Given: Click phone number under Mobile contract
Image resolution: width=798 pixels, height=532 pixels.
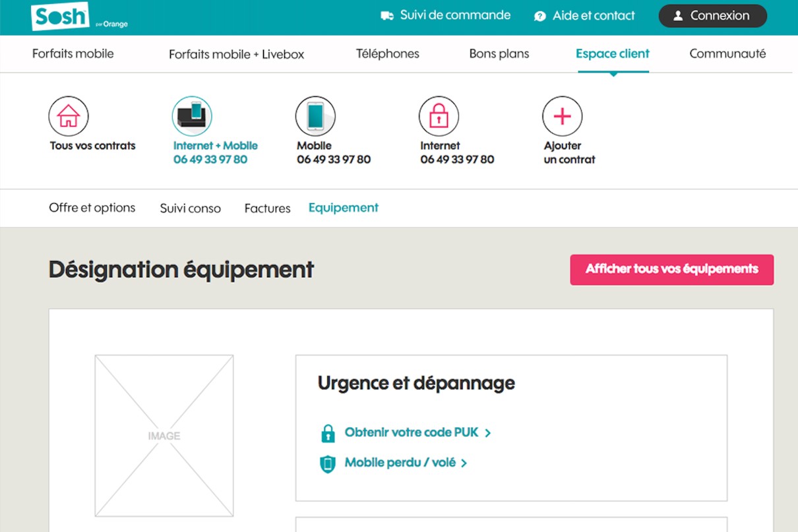Looking at the screenshot, I should (334, 160).
